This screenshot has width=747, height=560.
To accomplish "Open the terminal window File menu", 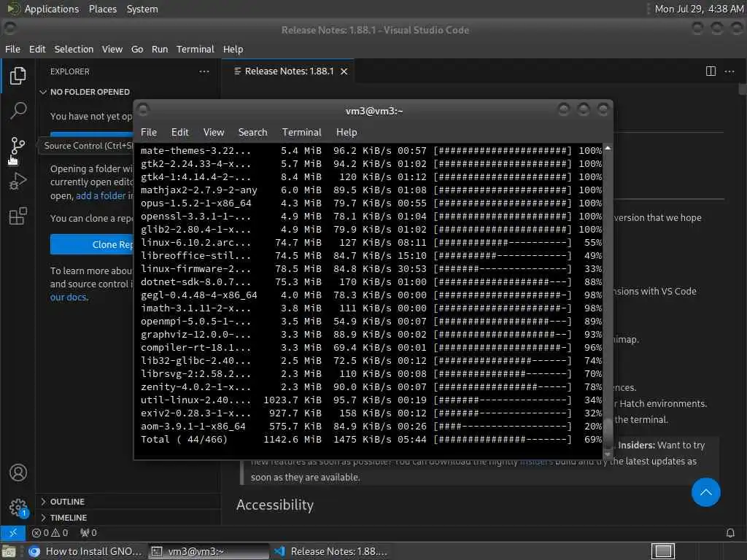I will [x=149, y=133].
